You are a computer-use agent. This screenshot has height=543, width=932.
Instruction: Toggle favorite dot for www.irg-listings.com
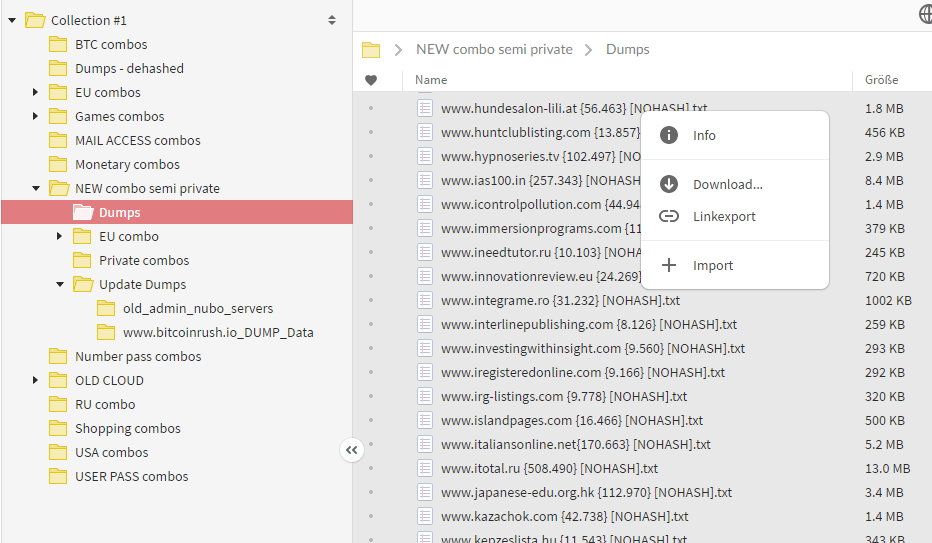pos(371,396)
